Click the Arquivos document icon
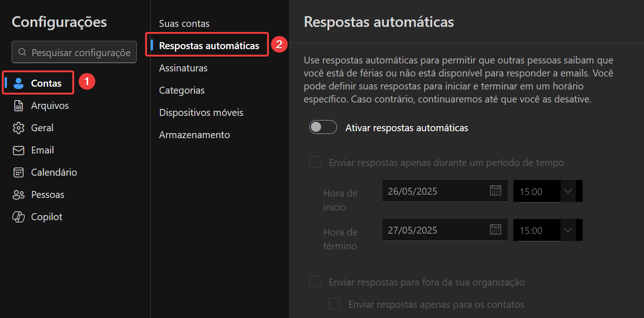The height and width of the screenshot is (318, 644). pyautogui.click(x=19, y=106)
